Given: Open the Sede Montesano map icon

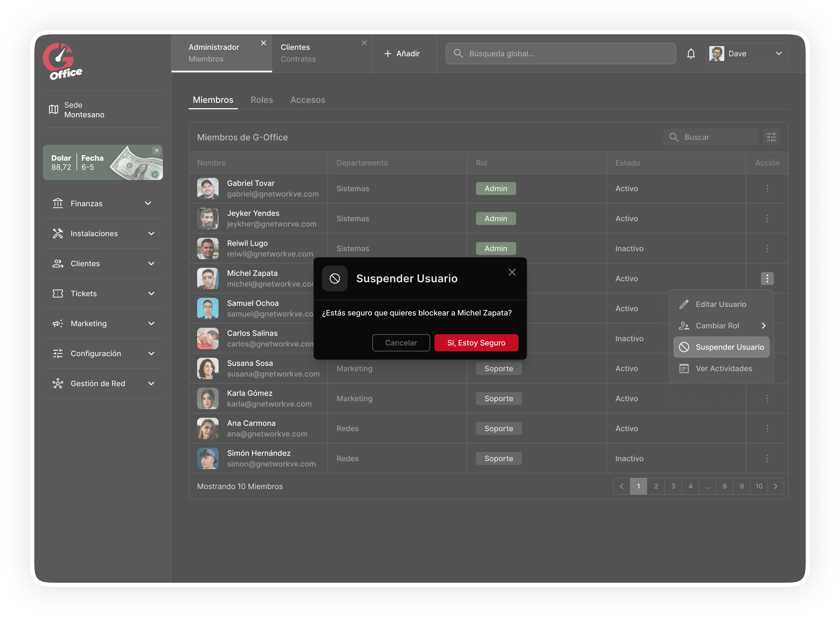Looking at the screenshot, I should click(x=53, y=110).
